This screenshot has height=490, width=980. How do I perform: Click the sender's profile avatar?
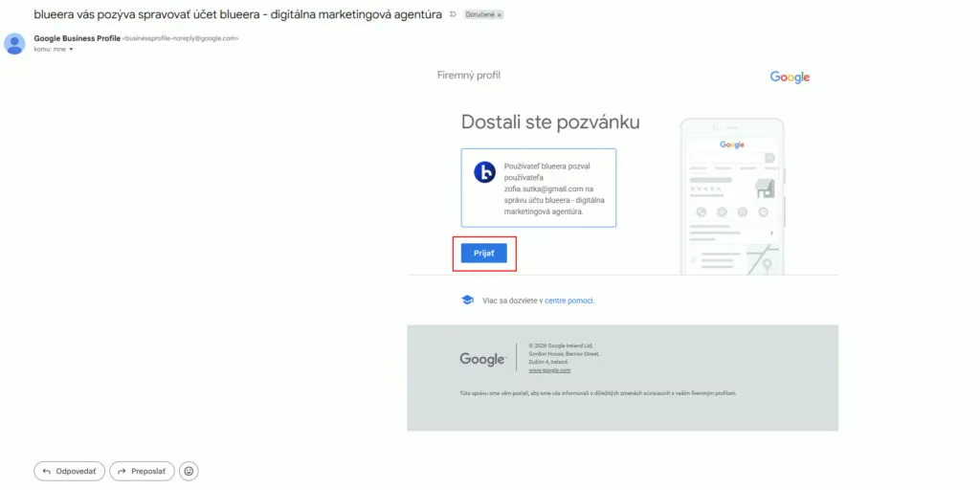[x=15, y=43]
